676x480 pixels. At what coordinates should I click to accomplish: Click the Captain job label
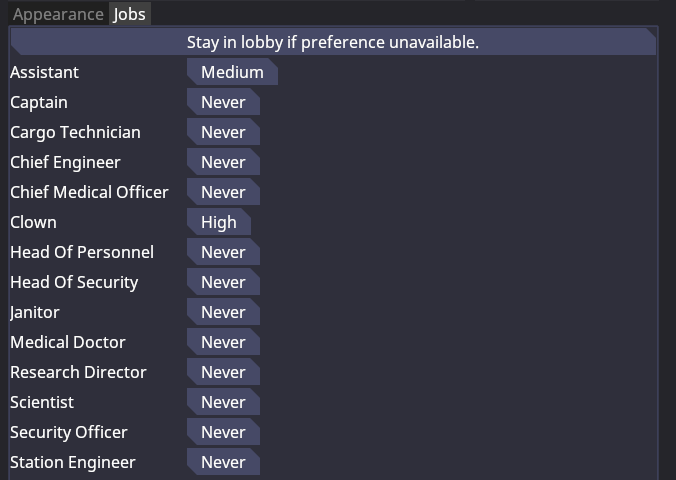pyautogui.click(x=40, y=102)
